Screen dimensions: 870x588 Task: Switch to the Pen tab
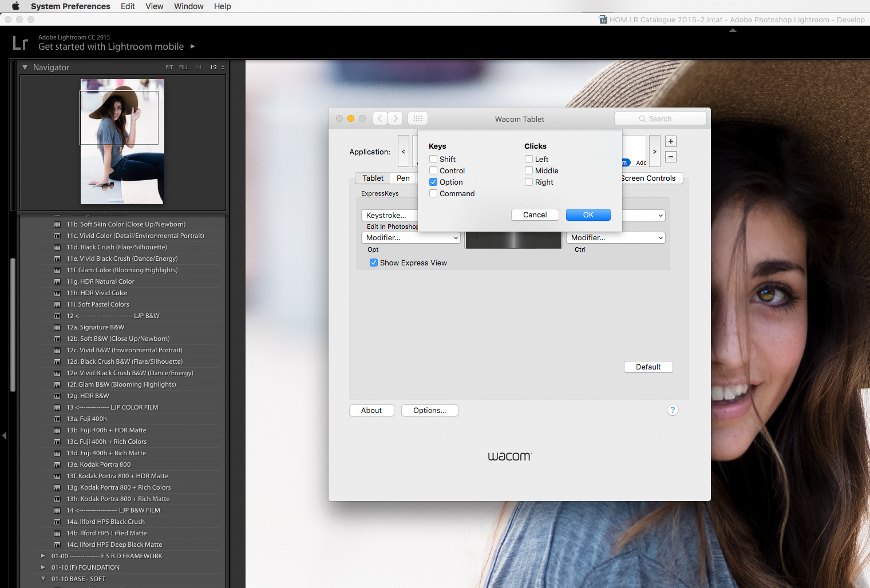[x=403, y=178]
